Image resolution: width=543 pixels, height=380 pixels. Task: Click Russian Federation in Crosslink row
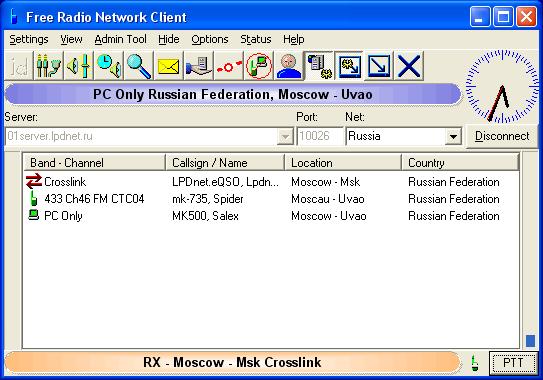454,182
